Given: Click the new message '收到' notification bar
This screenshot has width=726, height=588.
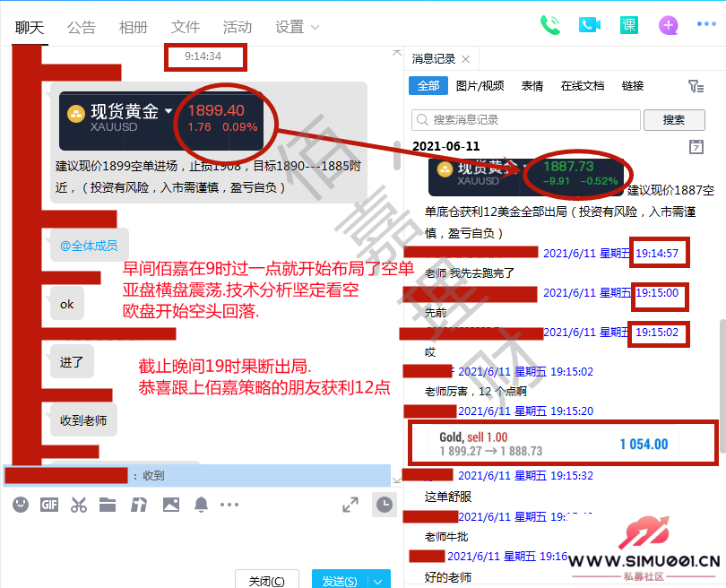Looking at the screenshot, I should [x=197, y=475].
